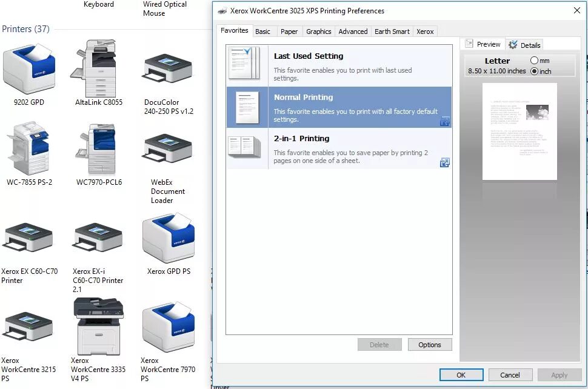Switch to the Paper tab
Screen dimensions: 588x389
(x=289, y=32)
